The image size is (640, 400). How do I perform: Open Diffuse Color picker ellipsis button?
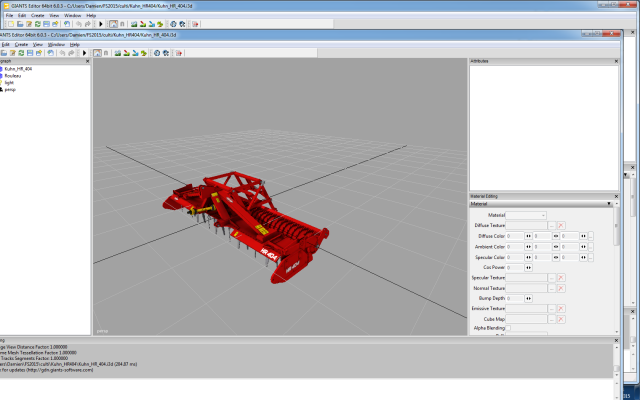tap(591, 236)
